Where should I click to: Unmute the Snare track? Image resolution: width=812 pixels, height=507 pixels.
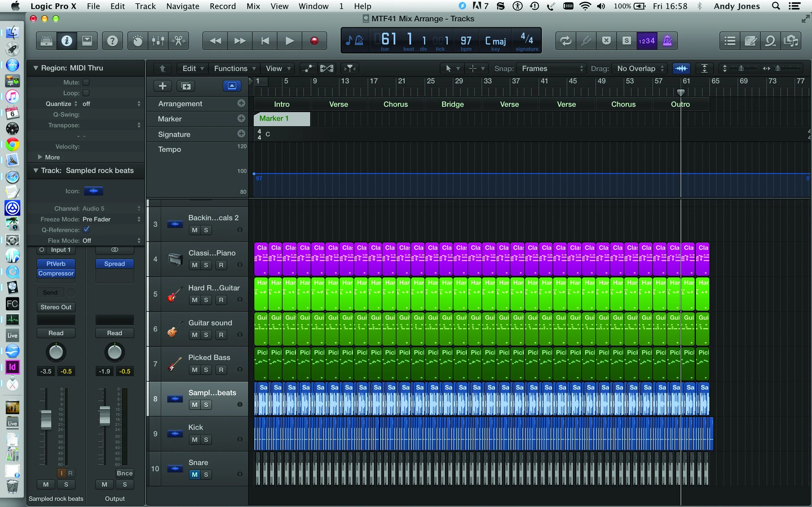point(195,475)
